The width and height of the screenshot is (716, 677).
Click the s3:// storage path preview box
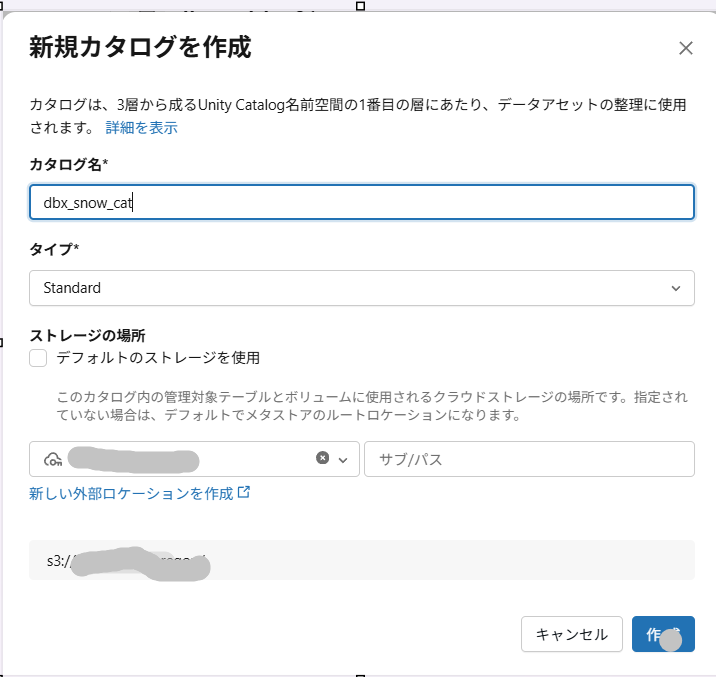click(362, 560)
